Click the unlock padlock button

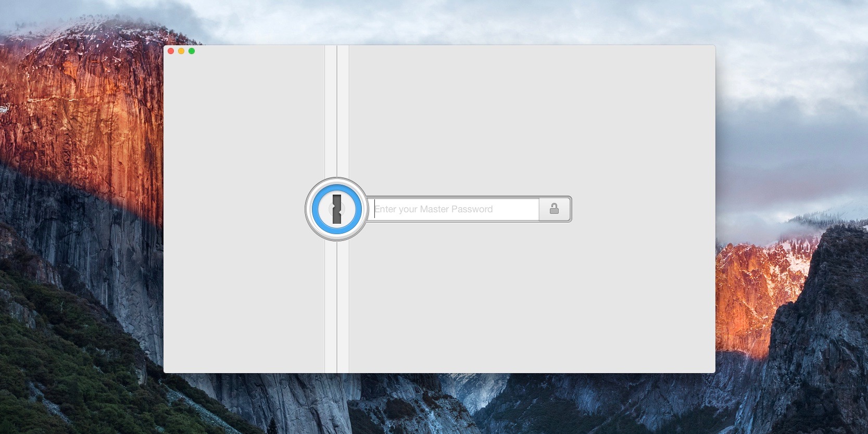click(x=554, y=209)
